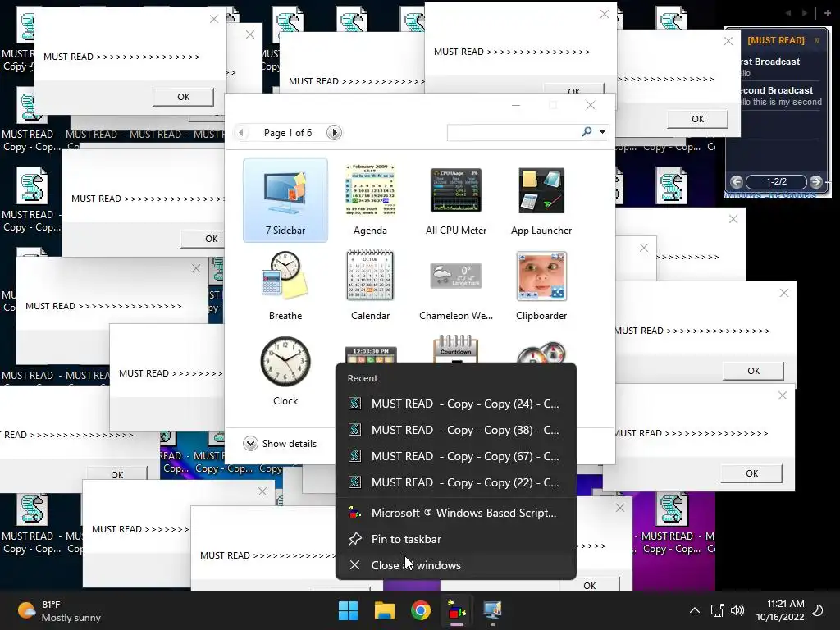The width and height of the screenshot is (840, 630).
Task: Launch Microsoft Windows Based Script Host entry
Action: pyautogui.click(x=456, y=513)
